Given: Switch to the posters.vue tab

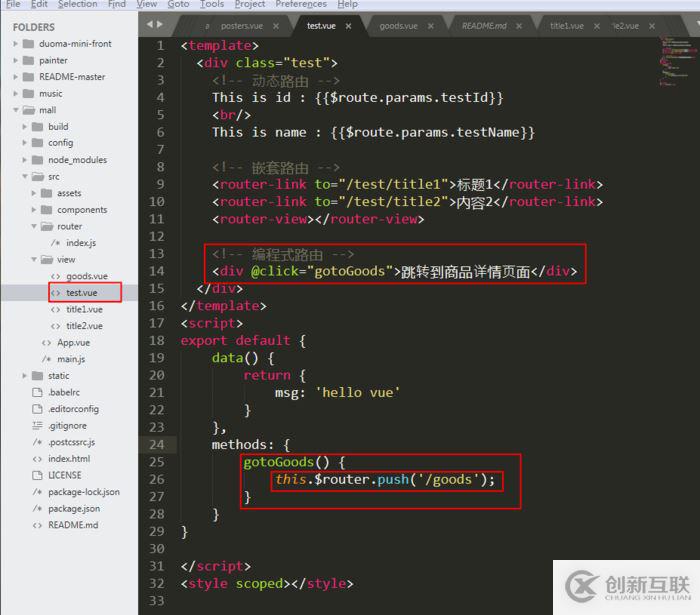Looking at the screenshot, I should (242, 26).
